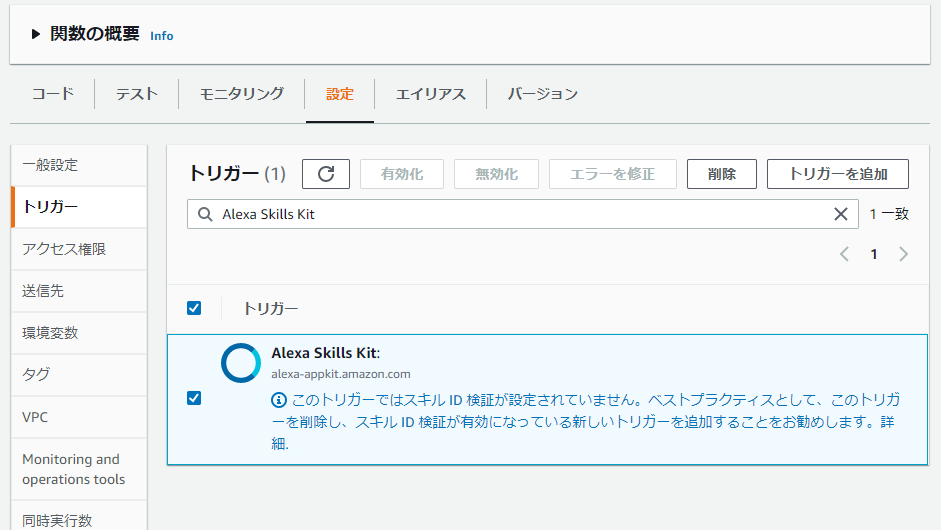Click the エラーを修正 button

(x=613, y=174)
